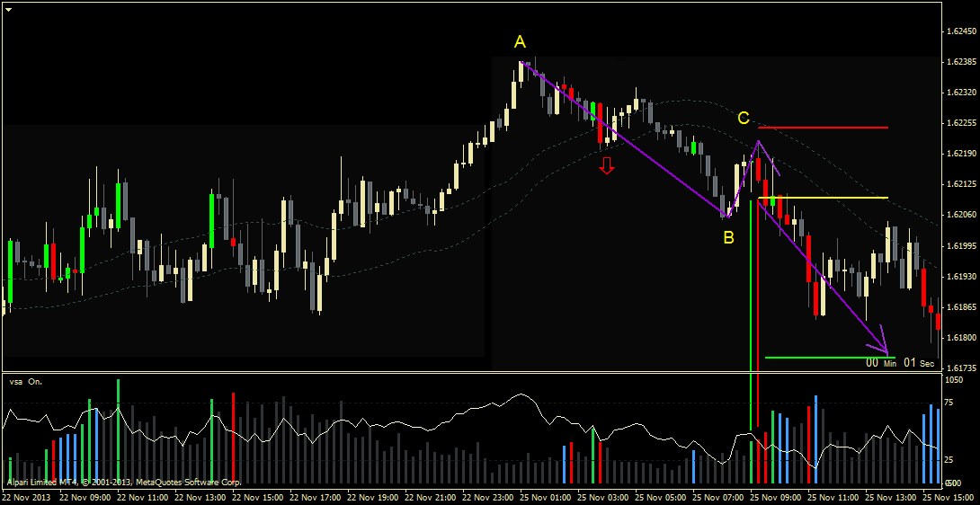Image resolution: width=980 pixels, height=505 pixels.
Task: Click the '25 Nov 09:00' time label
Action: coord(776,498)
